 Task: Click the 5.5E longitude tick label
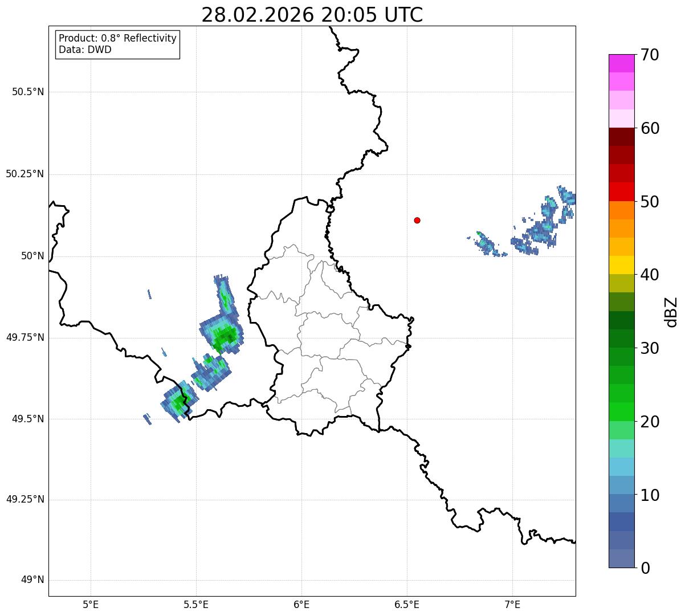tap(196, 604)
